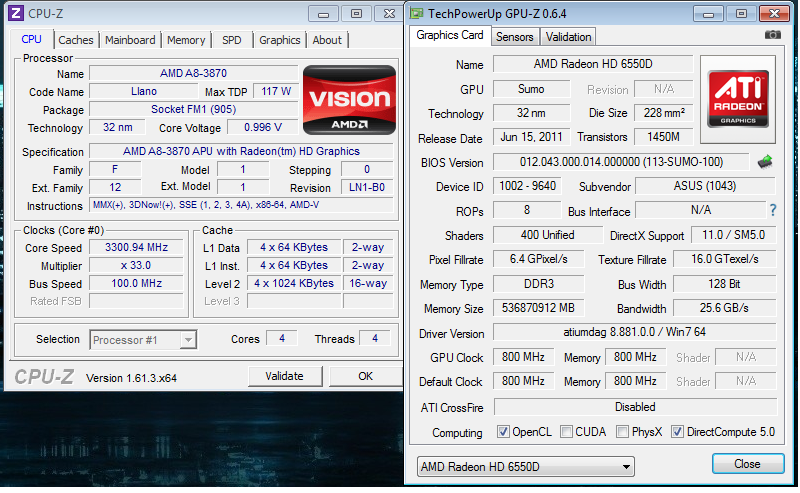
Task: Click the Driver Version field
Action: (x=634, y=332)
